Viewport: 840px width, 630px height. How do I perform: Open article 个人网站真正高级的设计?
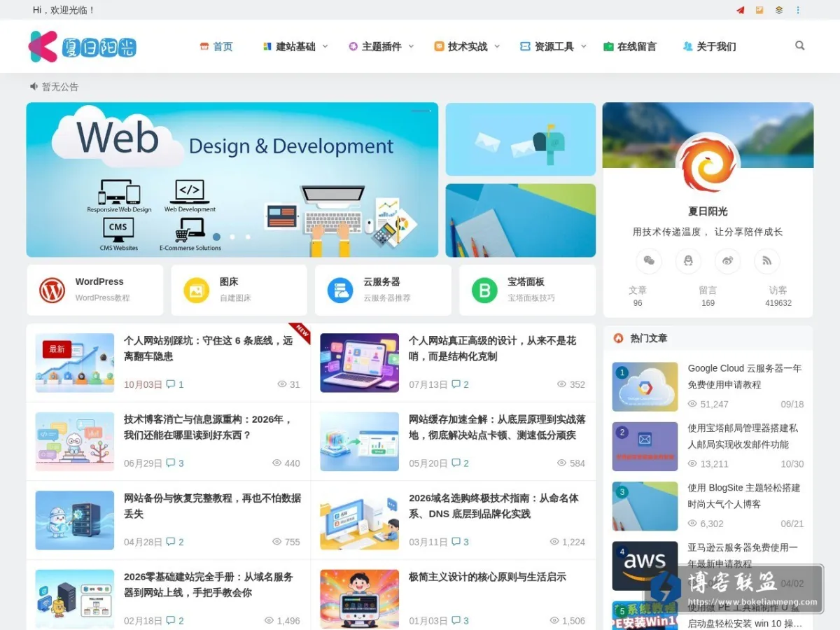click(x=493, y=349)
